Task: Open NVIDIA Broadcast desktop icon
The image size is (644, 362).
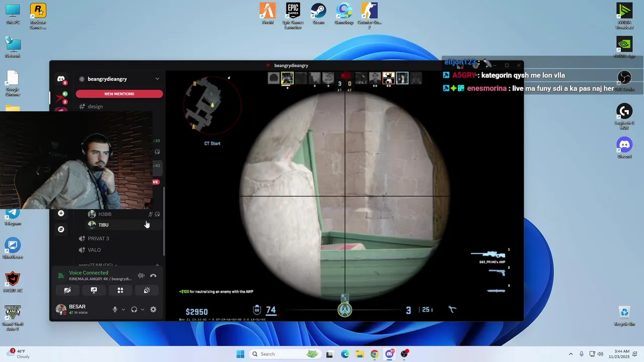Action: pyautogui.click(x=624, y=16)
